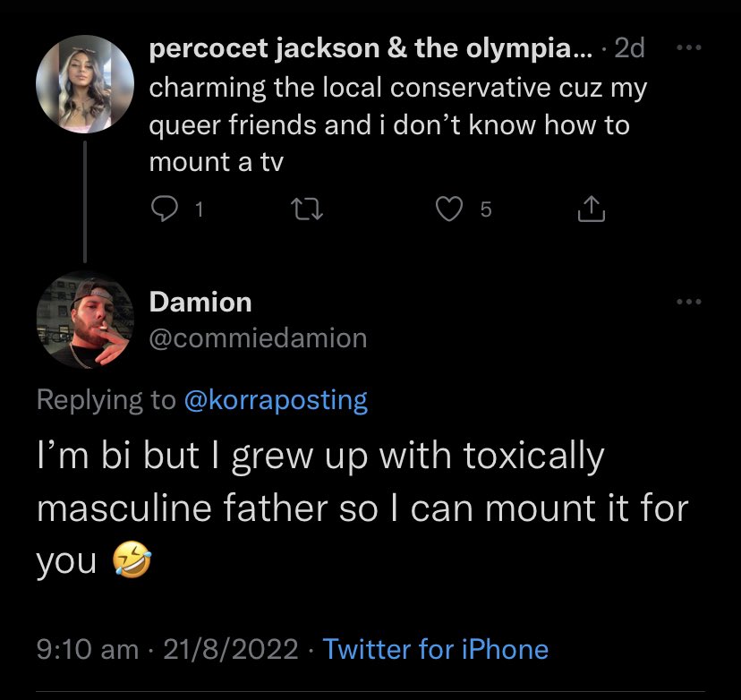Viewport: 741px width, 700px height.
Task: Click percocet jackson display name
Action: [x=370, y=48]
